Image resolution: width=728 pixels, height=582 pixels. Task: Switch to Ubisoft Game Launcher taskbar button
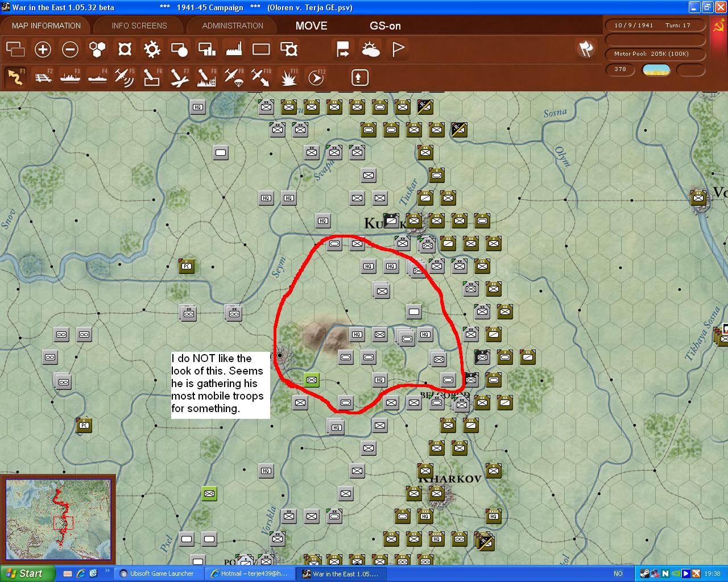coord(159,573)
